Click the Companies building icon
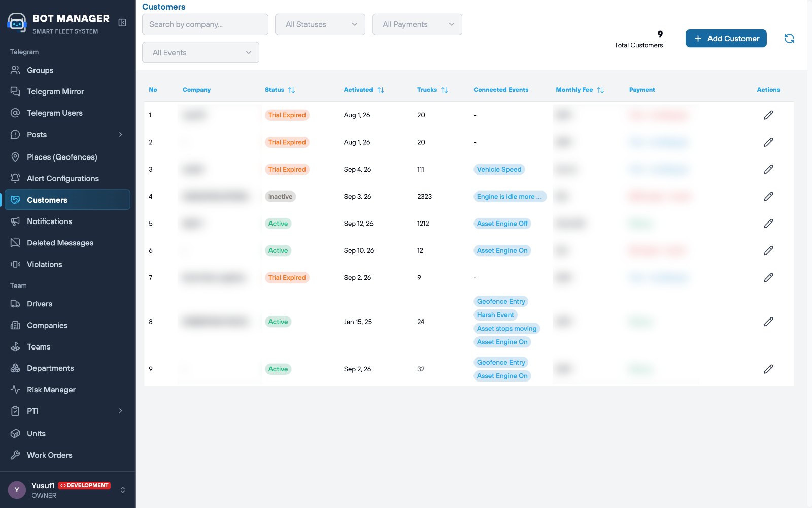812x508 pixels. (x=15, y=325)
